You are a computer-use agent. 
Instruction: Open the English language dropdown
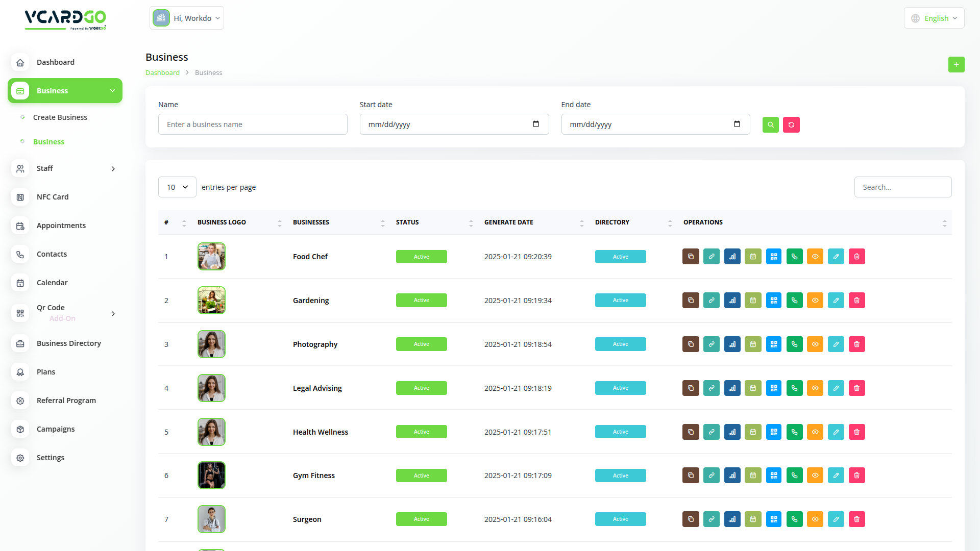point(934,18)
